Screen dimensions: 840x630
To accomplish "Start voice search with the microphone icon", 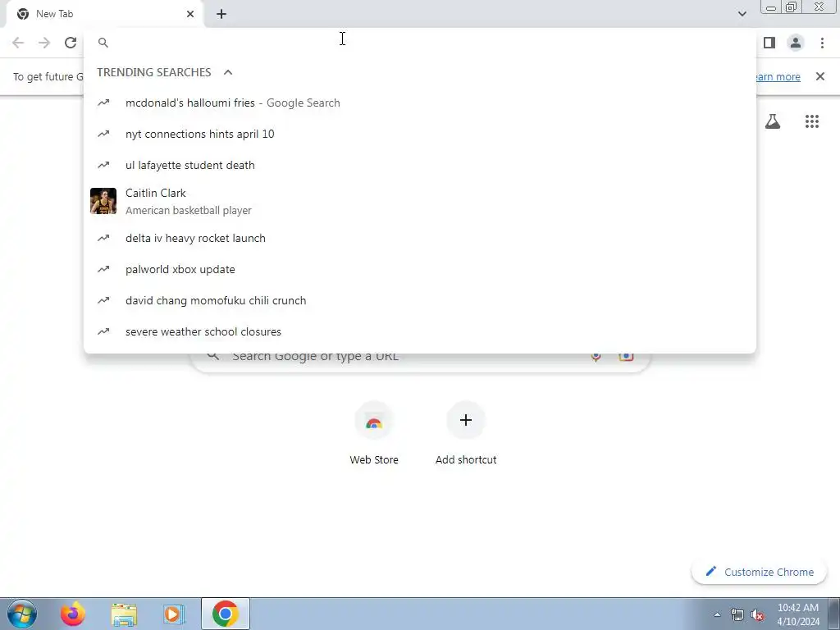I will (x=596, y=358).
